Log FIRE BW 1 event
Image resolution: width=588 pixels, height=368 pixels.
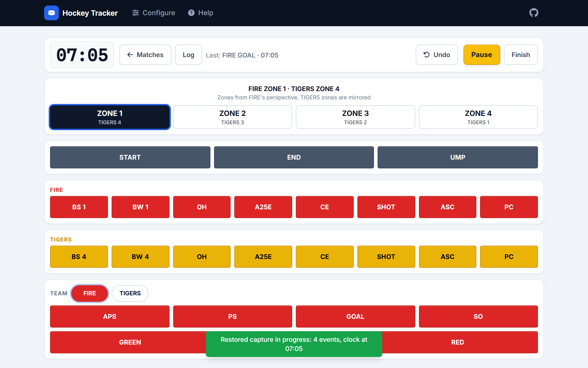(x=140, y=207)
